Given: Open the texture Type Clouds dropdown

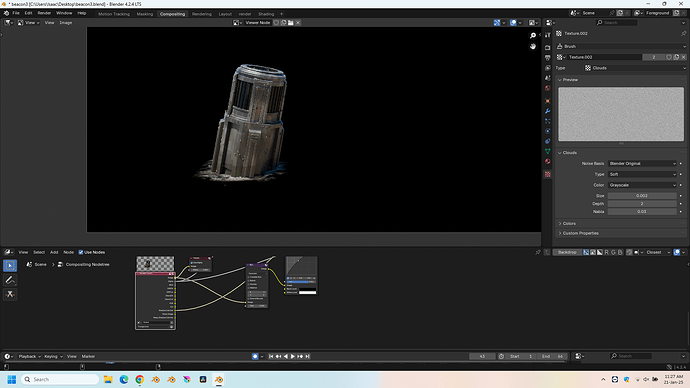Looking at the screenshot, I should 635,68.
